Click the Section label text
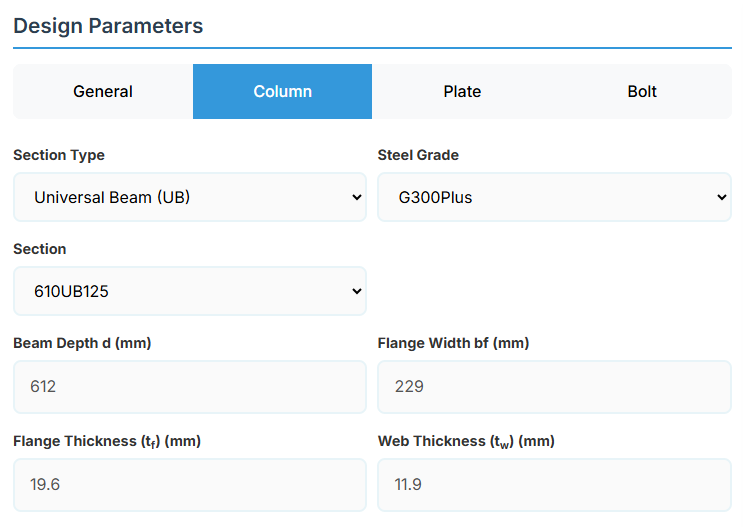 tap(40, 249)
